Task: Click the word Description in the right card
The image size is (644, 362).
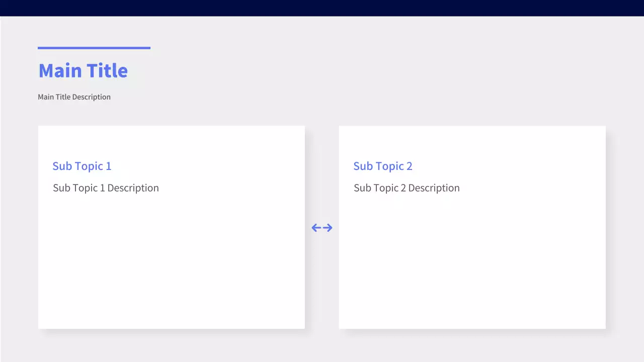Action: coord(434,188)
